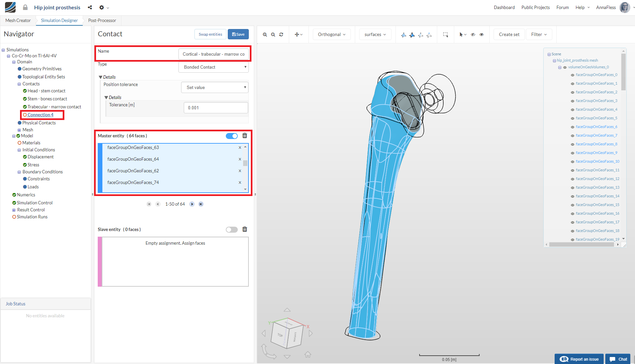The height and width of the screenshot is (364, 635).
Task: Toggle visibility of faceGroupOnGeoFaces_14
Action: [x=573, y=196]
